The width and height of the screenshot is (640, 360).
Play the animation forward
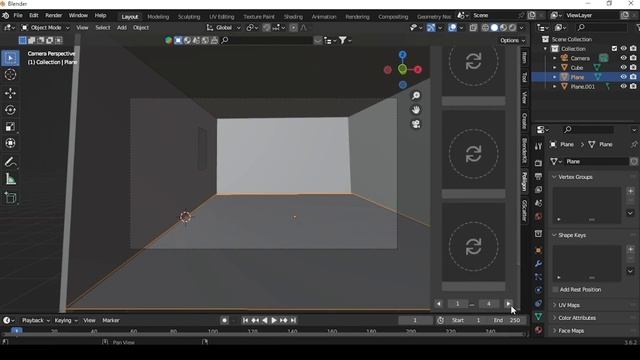pos(274,320)
